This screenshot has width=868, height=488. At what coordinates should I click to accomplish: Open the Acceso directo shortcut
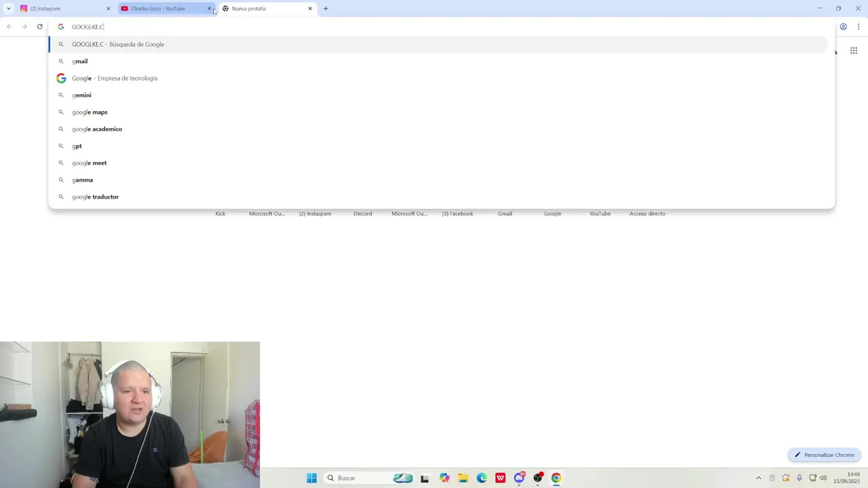(648, 213)
